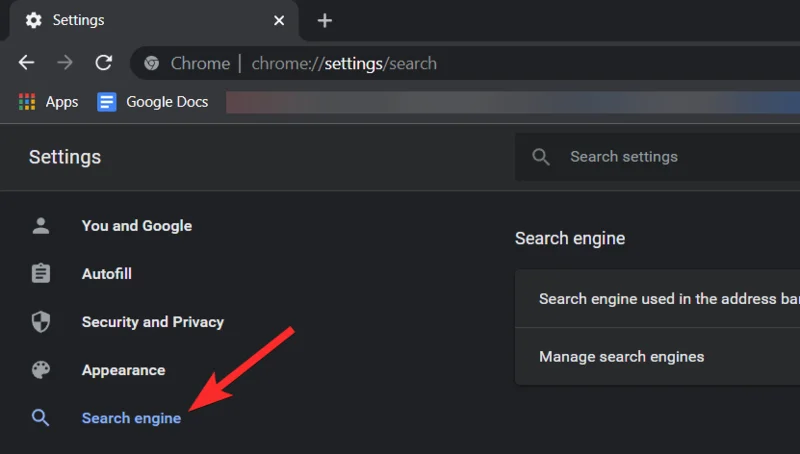The width and height of the screenshot is (800, 454).
Task: Open the Google Docs bookmark
Action: point(153,102)
